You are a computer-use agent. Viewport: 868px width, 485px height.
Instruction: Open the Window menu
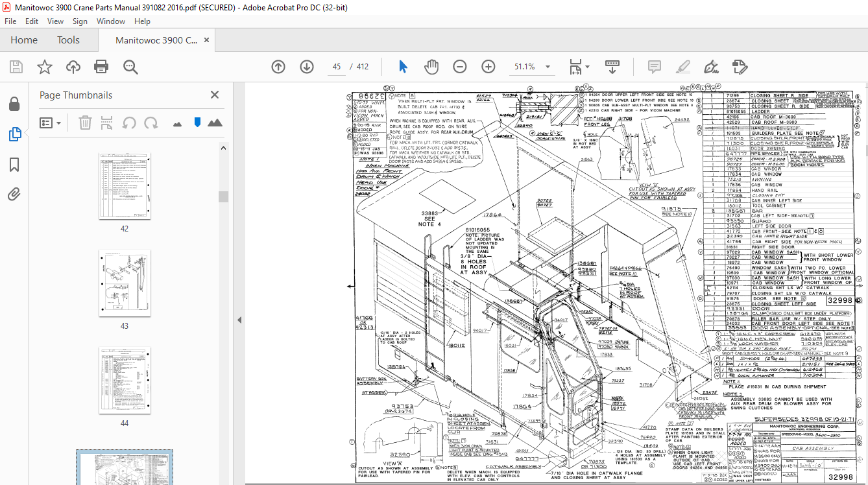(111, 21)
